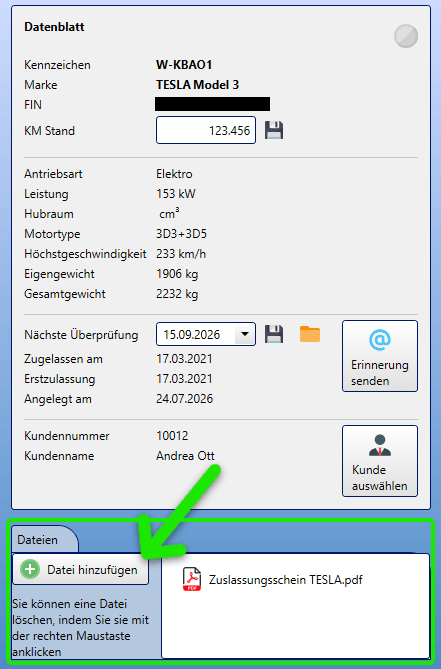The image size is (441, 669).
Task: Click the Höchstgeschwindigkeit label
Action: point(85,254)
